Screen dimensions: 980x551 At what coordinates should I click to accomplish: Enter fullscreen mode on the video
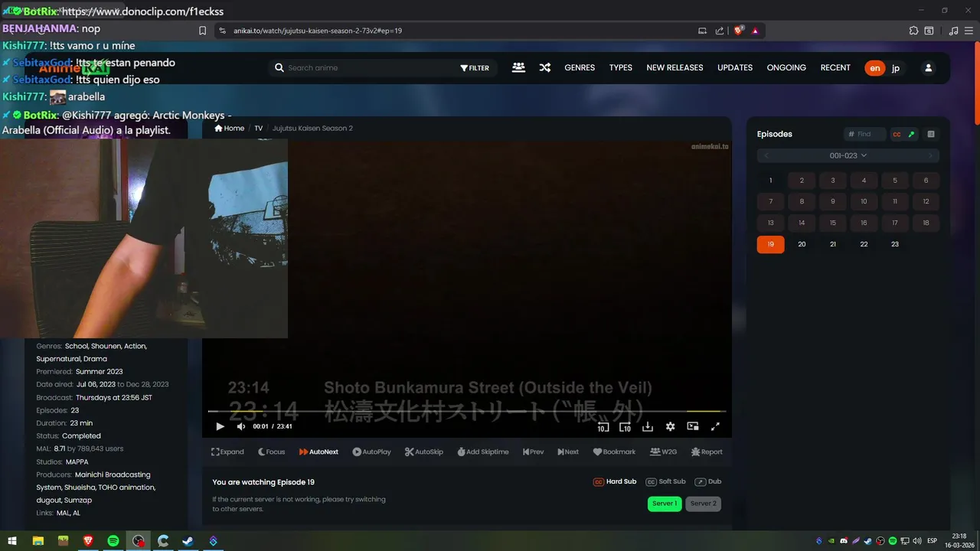[716, 426]
